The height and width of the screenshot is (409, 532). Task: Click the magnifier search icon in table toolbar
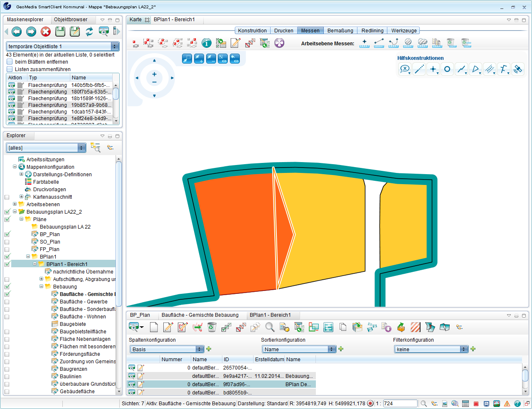(x=270, y=328)
